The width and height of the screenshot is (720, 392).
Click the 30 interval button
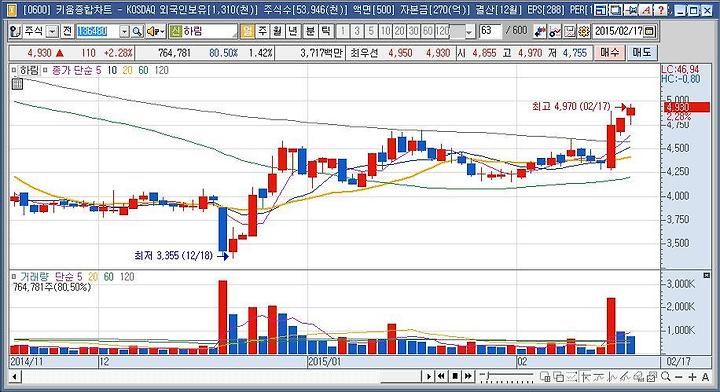(x=414, y=31)
